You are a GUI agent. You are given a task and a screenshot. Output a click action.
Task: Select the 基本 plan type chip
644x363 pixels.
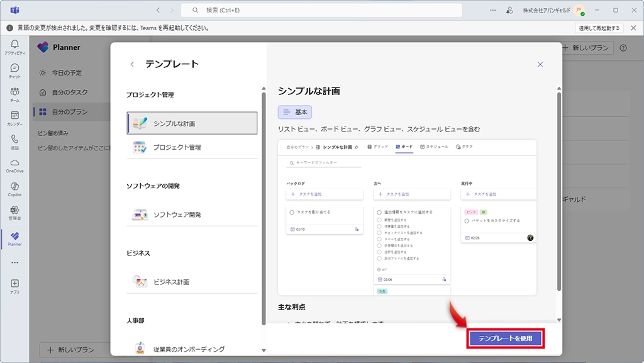click(295, 112)
